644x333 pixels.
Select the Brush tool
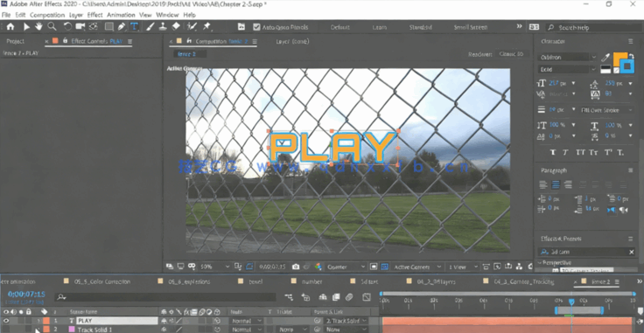point(150,26)
